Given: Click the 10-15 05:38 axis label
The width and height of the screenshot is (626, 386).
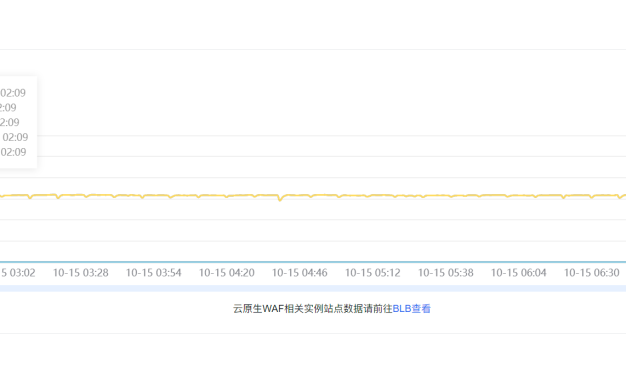Looking at the screenshot, I should 446,273.
